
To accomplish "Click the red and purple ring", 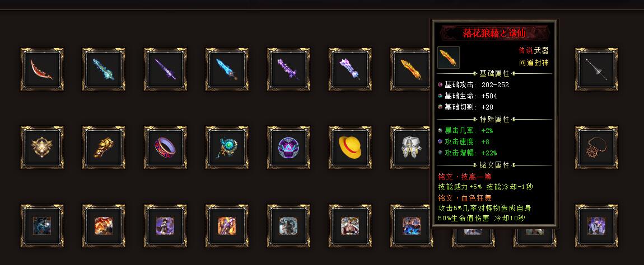I will point(165,148).
